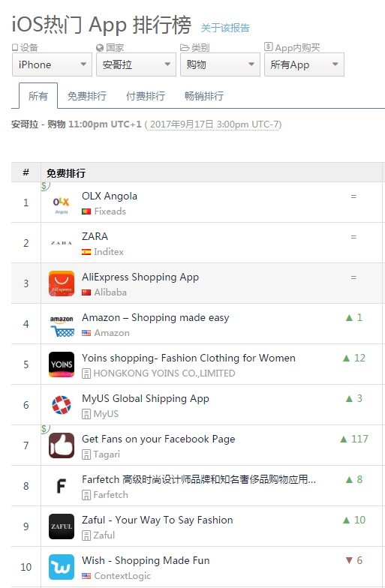Click the Wish app icon
Viewport: 385px width, 588px height.
(62, 567)
